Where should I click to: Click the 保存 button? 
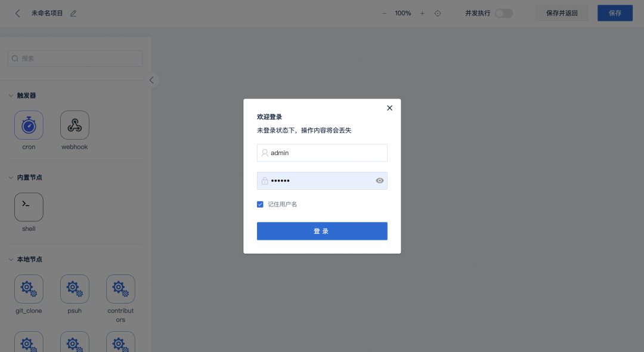point(615,13)
